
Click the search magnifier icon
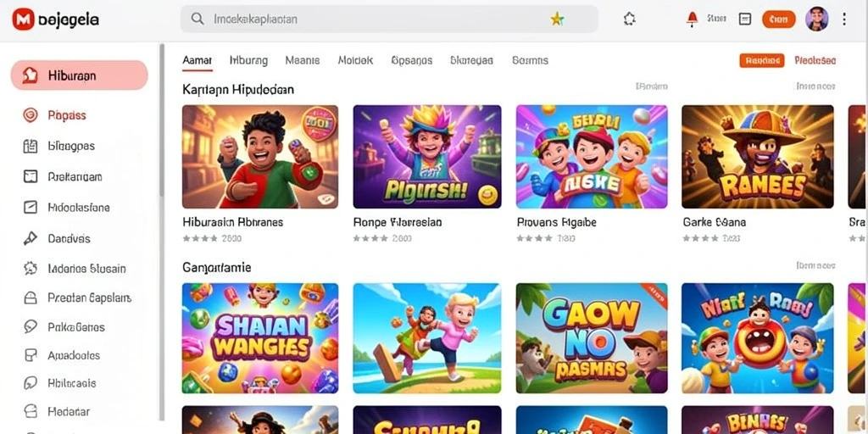point(197,19)
